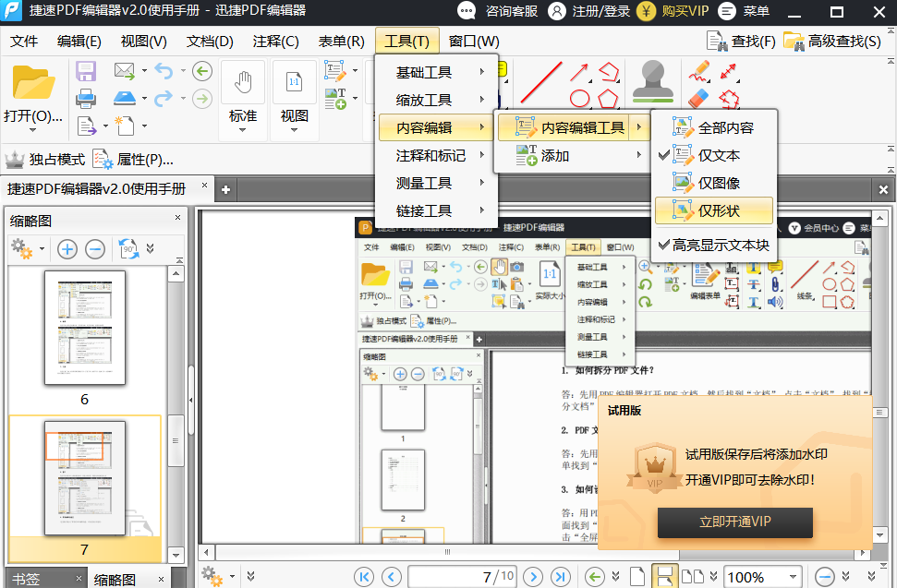Select the Pencil drawing tool

699,71
